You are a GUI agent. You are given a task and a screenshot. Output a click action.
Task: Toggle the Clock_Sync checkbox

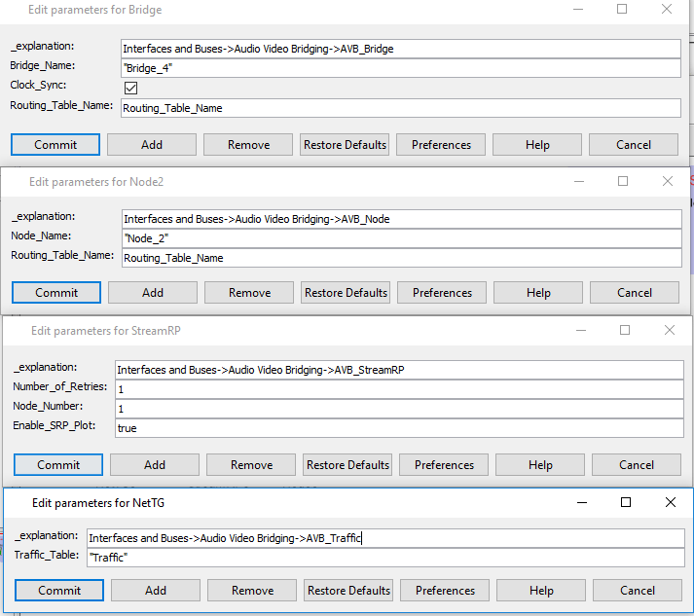(x=131, y=88)
